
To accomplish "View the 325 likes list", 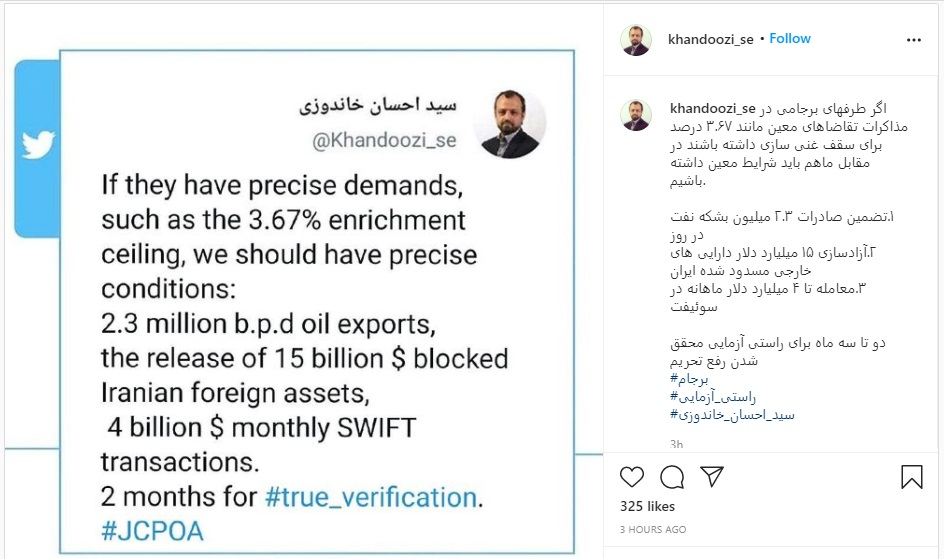I will pyautogui.click(x=648, y=507).
